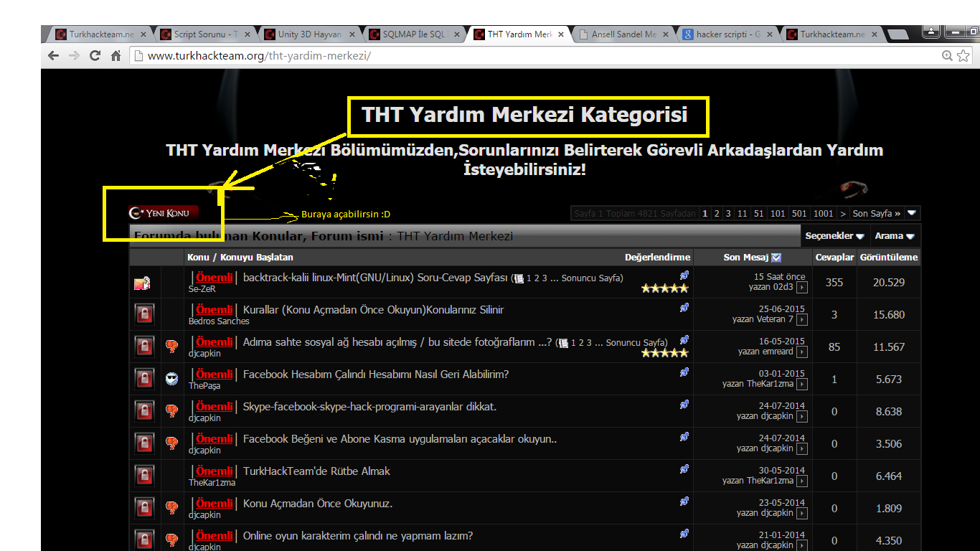Image resolution: width=980 pixels, height=551 pixels.
Task: Go to next page with the > link
Action: (843, 213)
